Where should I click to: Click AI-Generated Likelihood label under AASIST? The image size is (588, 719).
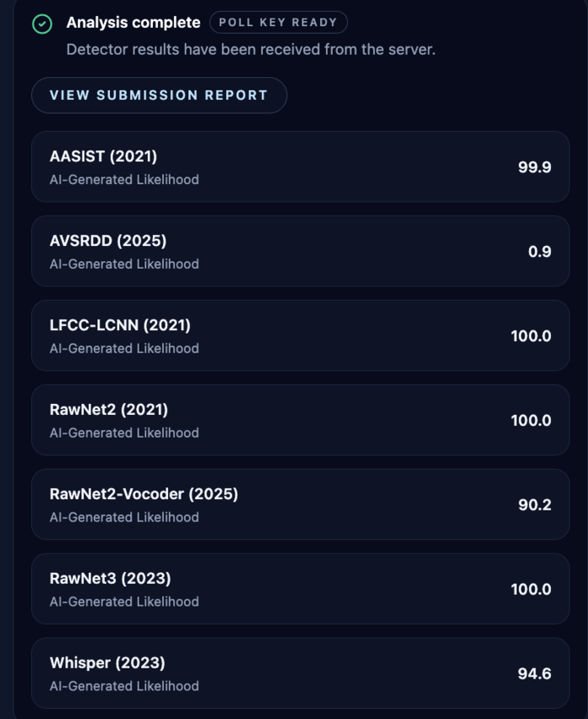click(x=125, y=180)
